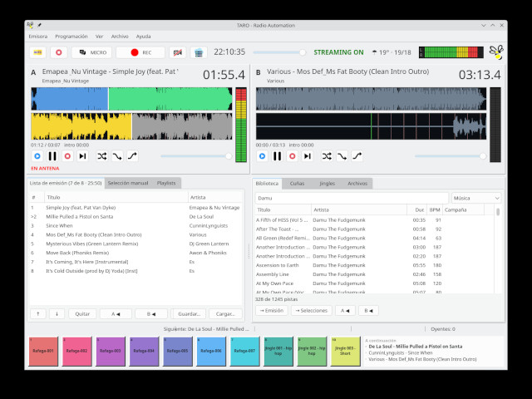The height and width of the screenshot is (399, 532).
Task: Stop deck A with red circle
Action: [x=67, y=156]
